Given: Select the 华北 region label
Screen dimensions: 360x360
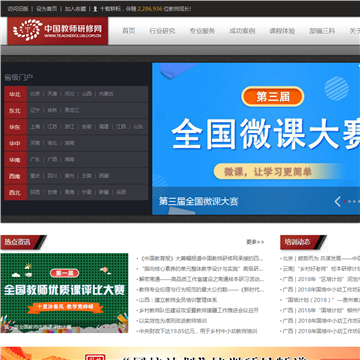Looking at the screenshot, I should tap(15, 94).
